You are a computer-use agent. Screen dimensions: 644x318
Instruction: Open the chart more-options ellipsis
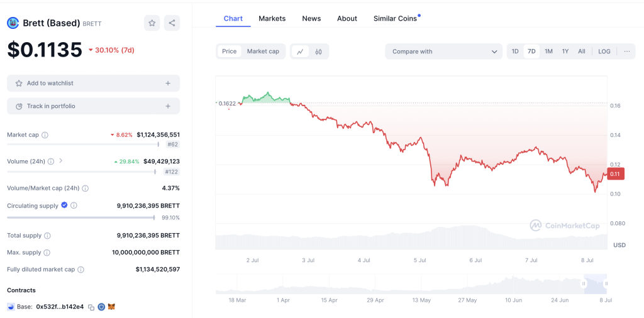click(627, 52)
